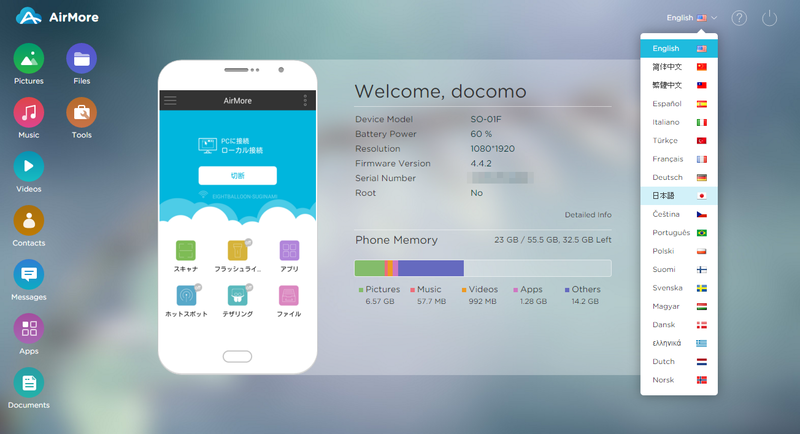This screenshot has width=800, height=434.
Task: Choose Português from the language list
Action: click(679, 233)
